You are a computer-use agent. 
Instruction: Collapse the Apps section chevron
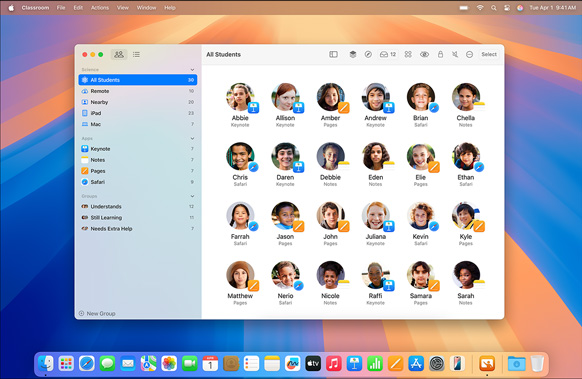[x=192, y=138]
